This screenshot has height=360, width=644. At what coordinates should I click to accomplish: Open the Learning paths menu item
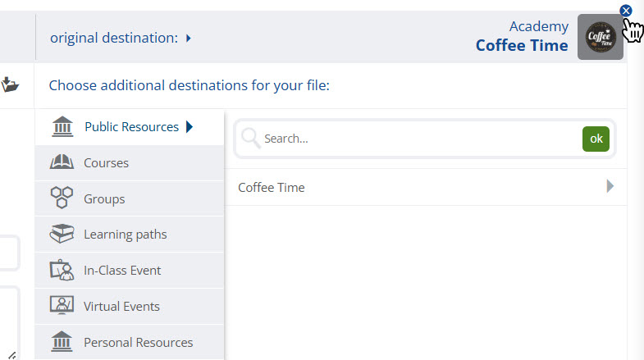(x=125, y=235)
